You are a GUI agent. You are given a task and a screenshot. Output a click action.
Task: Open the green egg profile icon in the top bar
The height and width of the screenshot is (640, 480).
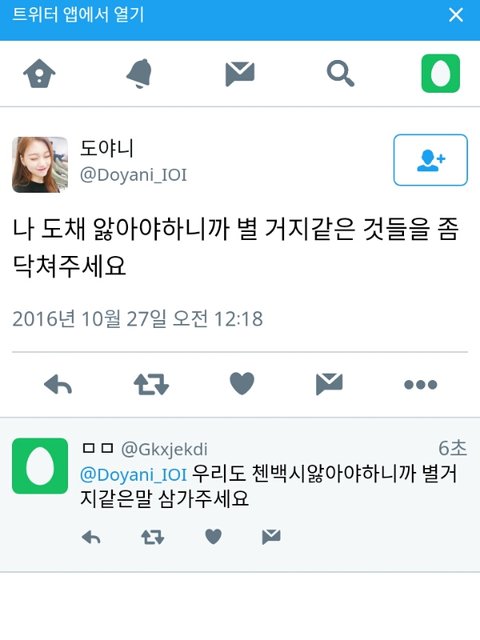click(x=440, y=73)
